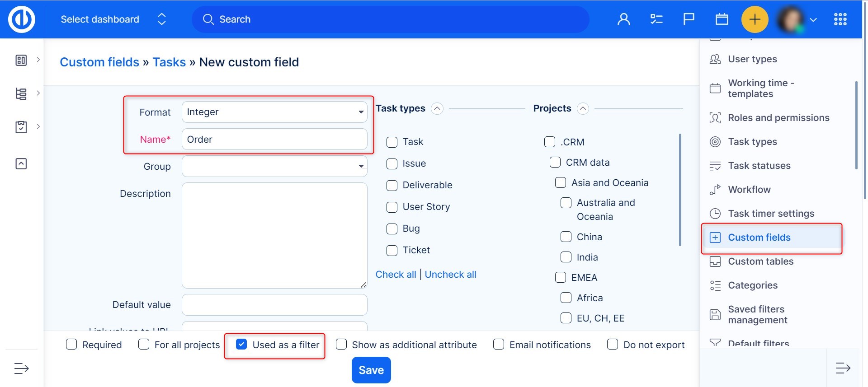
Task: Open Roles and permissions in right menu
Action: 778,118
